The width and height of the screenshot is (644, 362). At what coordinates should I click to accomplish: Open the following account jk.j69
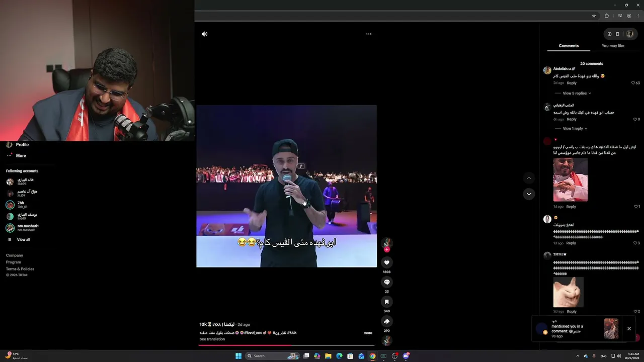point(22,193)
